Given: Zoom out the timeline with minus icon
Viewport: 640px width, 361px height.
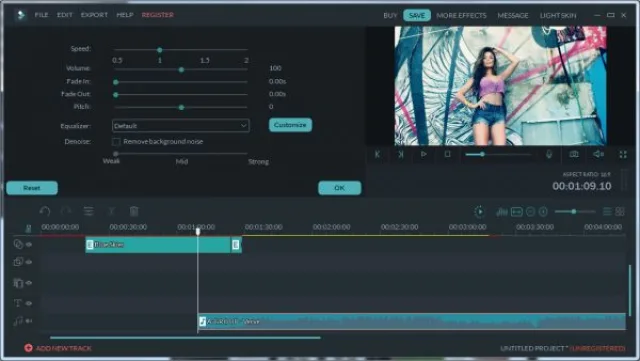Looking at the screenshot, I should [x=530, y=212].
